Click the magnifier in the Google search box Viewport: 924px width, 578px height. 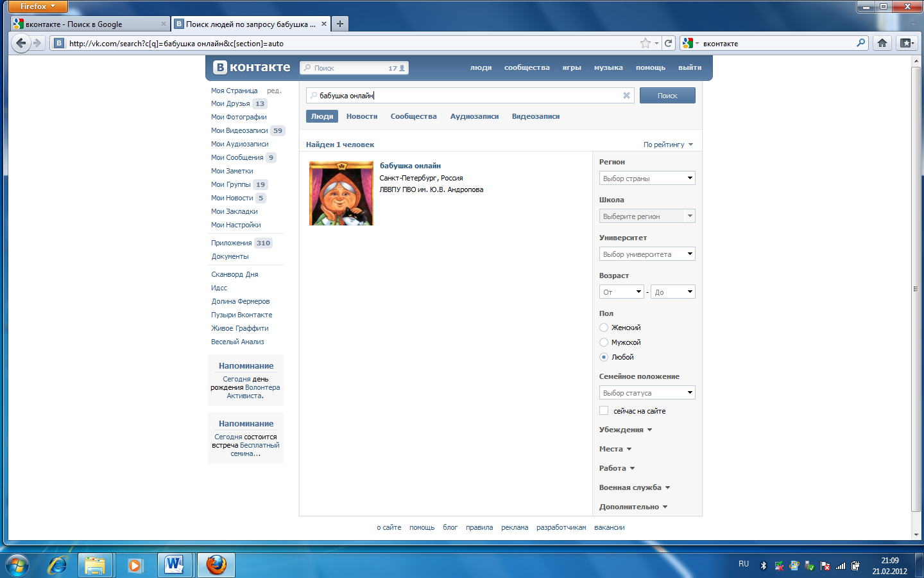point(860,43)
